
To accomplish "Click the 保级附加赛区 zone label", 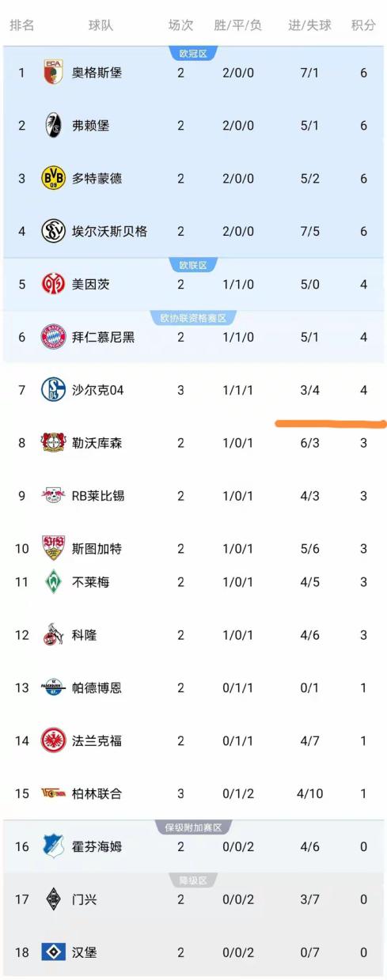I will pyautogui.click(x=193, y=827).
